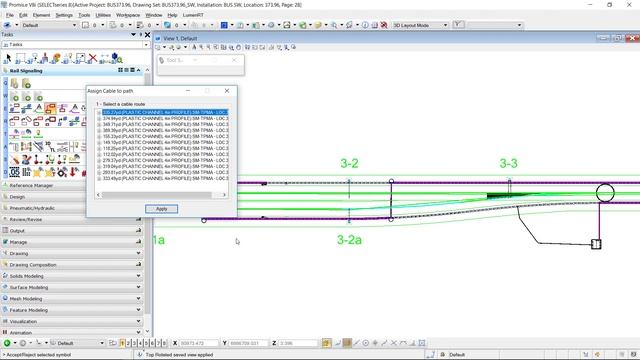Image resolution: width=640 pixels, height=360 pixels.
Task: Click the first icon in Rail Signaling row R
Action: (14, 121)
